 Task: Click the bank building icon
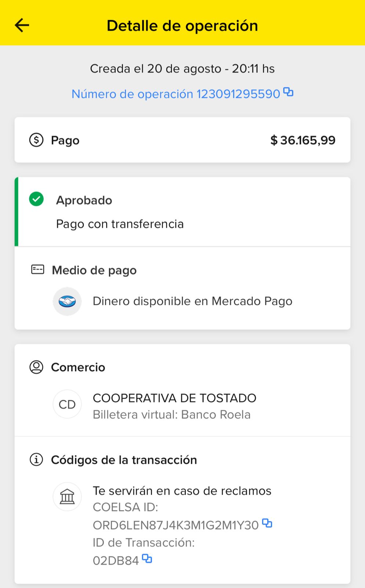tap(67, 497)
